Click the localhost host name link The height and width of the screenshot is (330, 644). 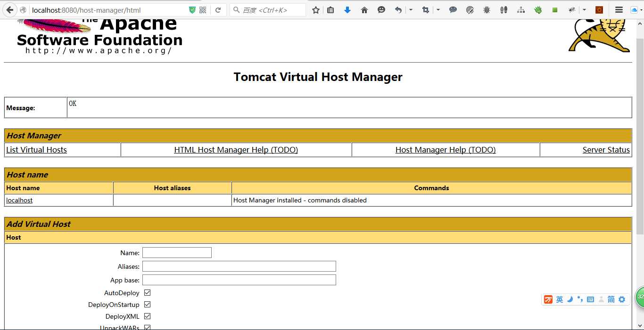tap(19, 200)
